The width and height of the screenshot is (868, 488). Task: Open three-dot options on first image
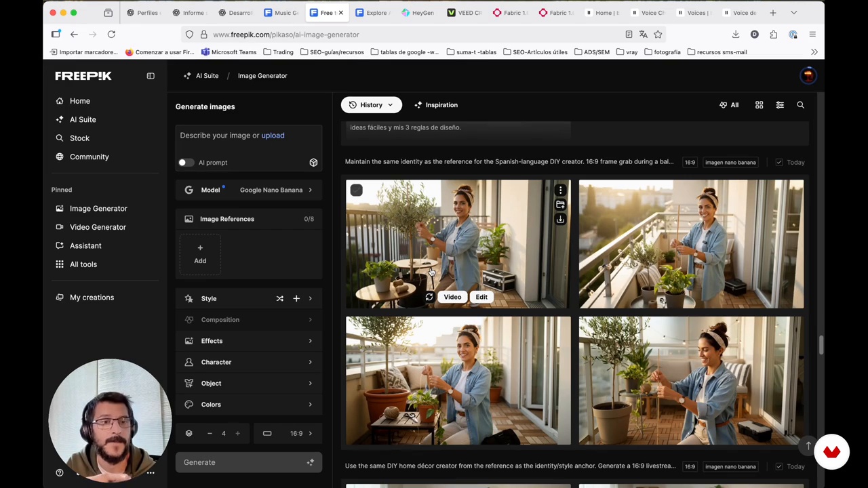(560, 190)
